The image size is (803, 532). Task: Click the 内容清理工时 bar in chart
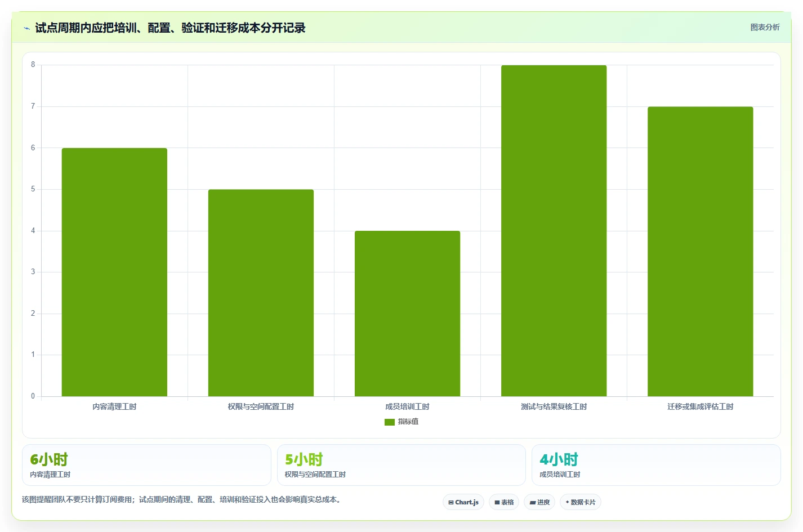[114, 272]
